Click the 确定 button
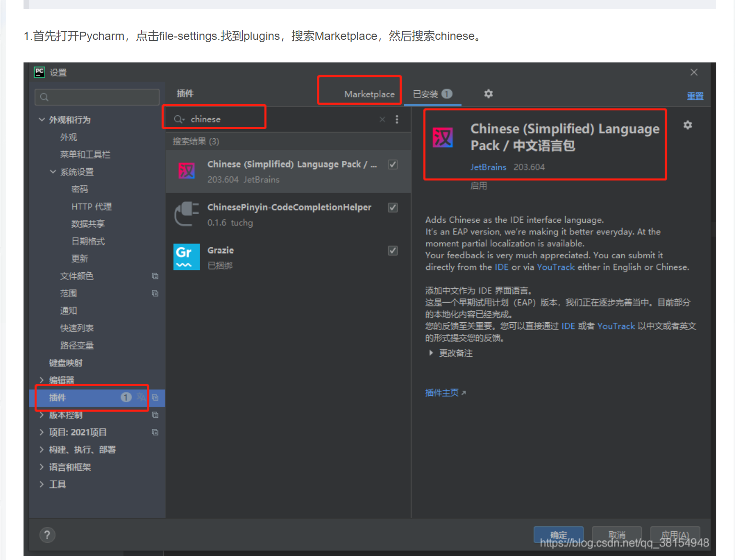 point(558,535)
